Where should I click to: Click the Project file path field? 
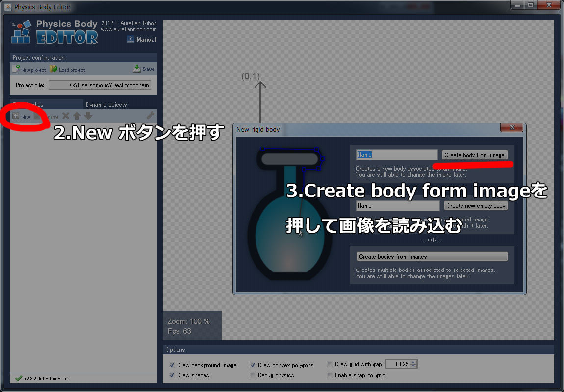point(100,85)
